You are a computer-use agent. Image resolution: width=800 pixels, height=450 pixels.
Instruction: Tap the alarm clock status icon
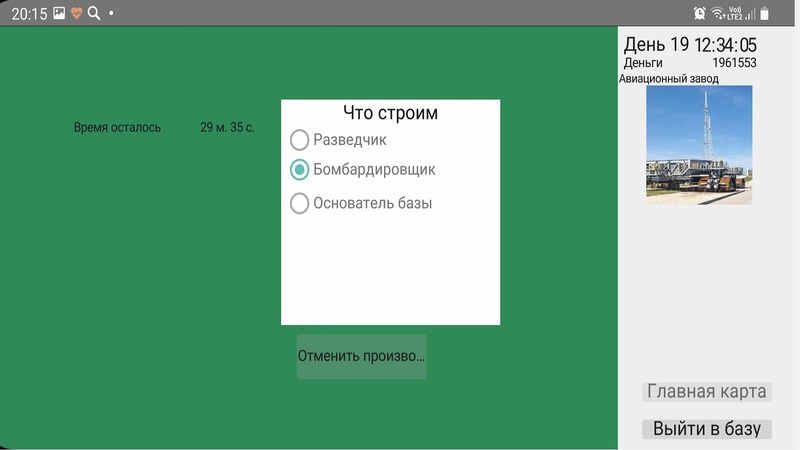[699, 13]
